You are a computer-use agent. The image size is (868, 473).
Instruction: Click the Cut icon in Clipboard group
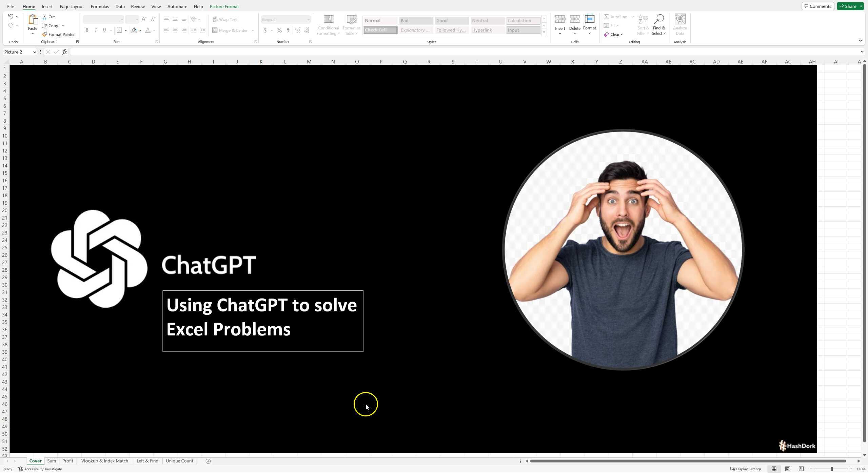[x=48, y=17]
